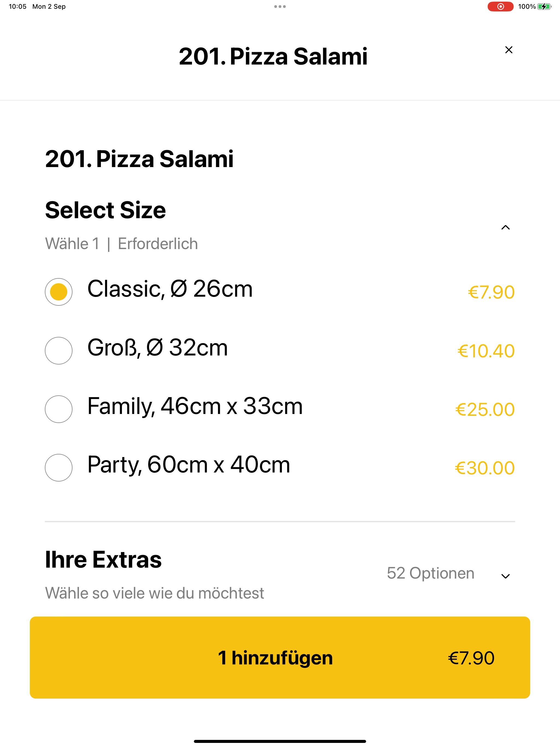Pick the Family 46cm x 33cm radio button
The image size is (560, 747).
point(59,409)
